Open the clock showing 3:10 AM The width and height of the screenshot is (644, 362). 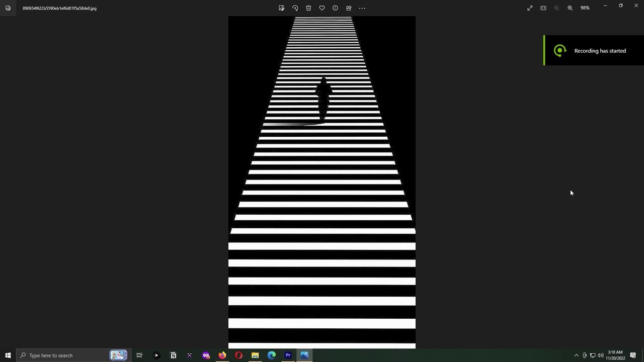coord(615,355)
